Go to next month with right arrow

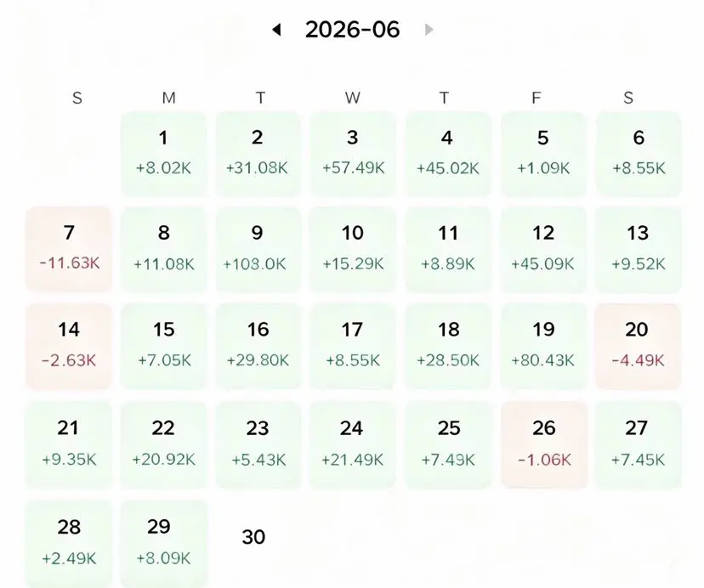(x=429, y=30)
